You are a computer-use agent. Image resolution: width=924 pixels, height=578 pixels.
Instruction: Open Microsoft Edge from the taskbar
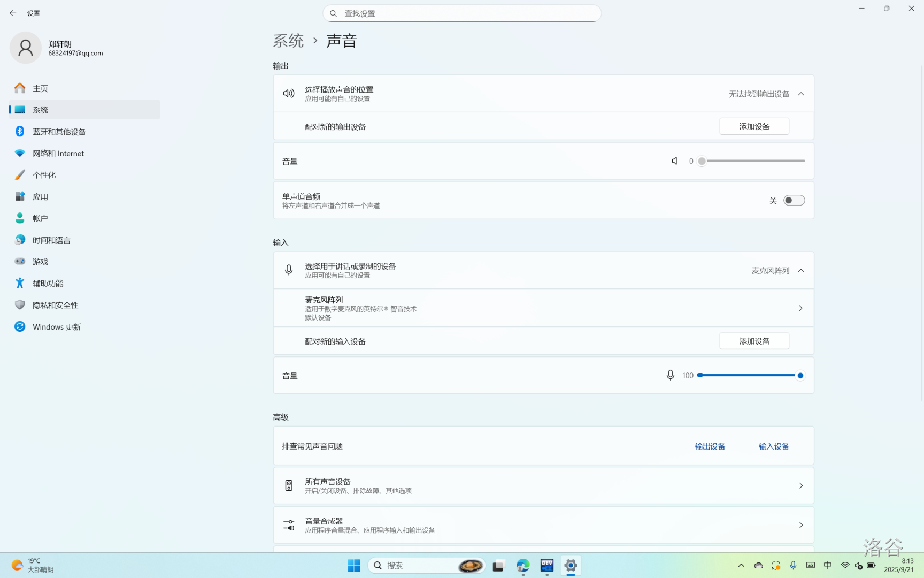point(522,566)
